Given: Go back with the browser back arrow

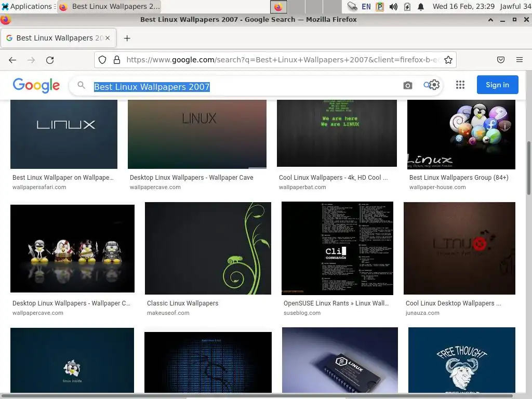Looking at the screenshot, I should point(12,60).
